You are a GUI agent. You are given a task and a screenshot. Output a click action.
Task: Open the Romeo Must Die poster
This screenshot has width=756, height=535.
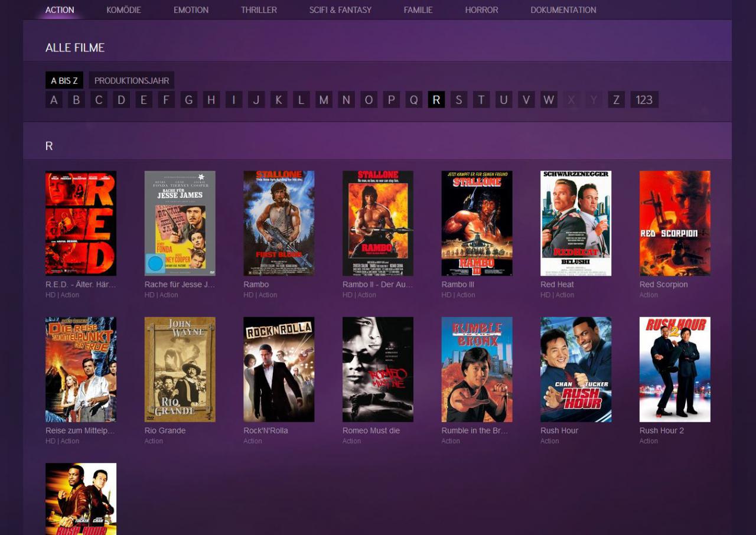(x=378, y=370)
